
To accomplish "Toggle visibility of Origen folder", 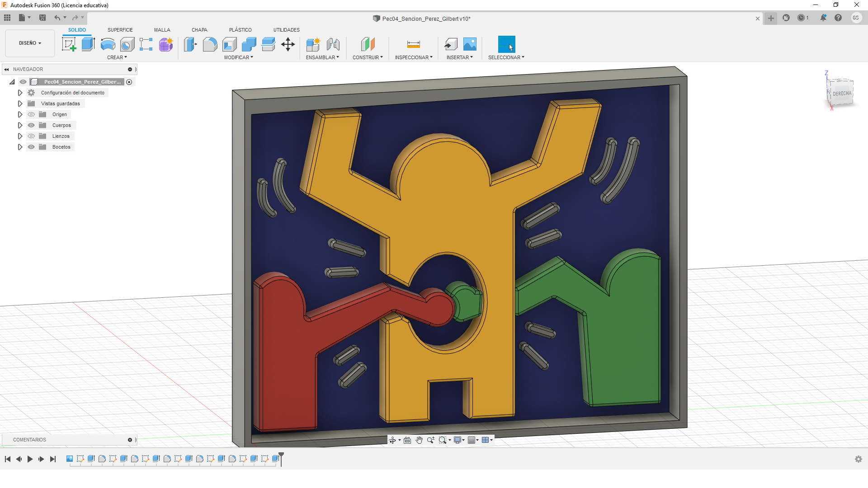I will (x=31, y=114).
